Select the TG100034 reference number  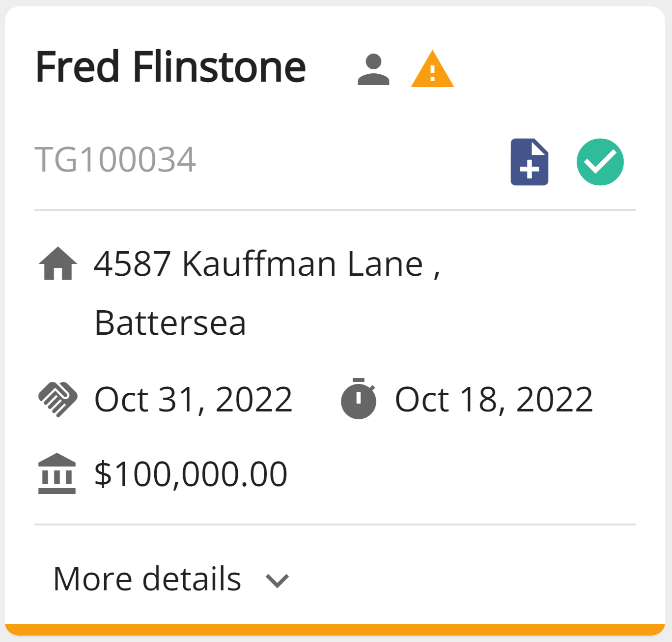[115, 159]
